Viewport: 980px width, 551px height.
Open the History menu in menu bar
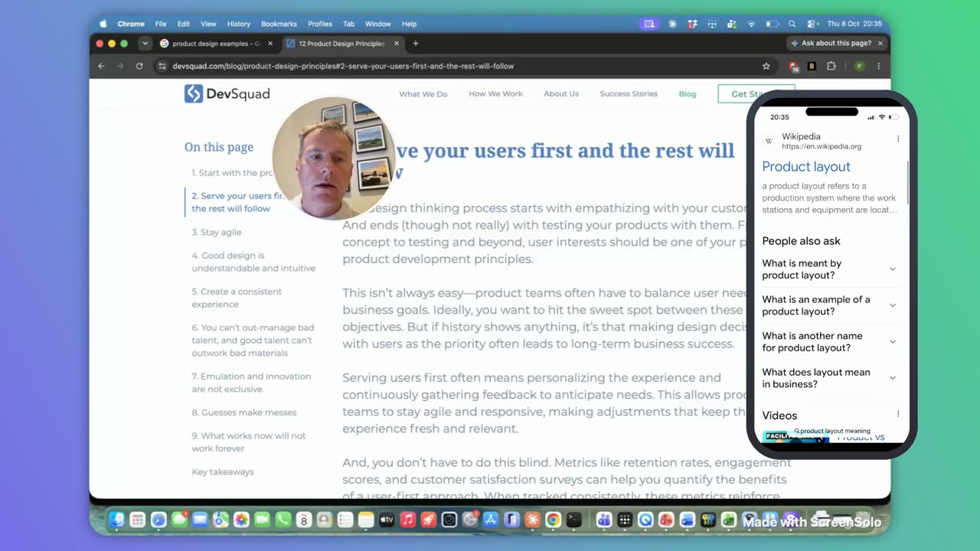pyautogui.click(x=239, y=24)
